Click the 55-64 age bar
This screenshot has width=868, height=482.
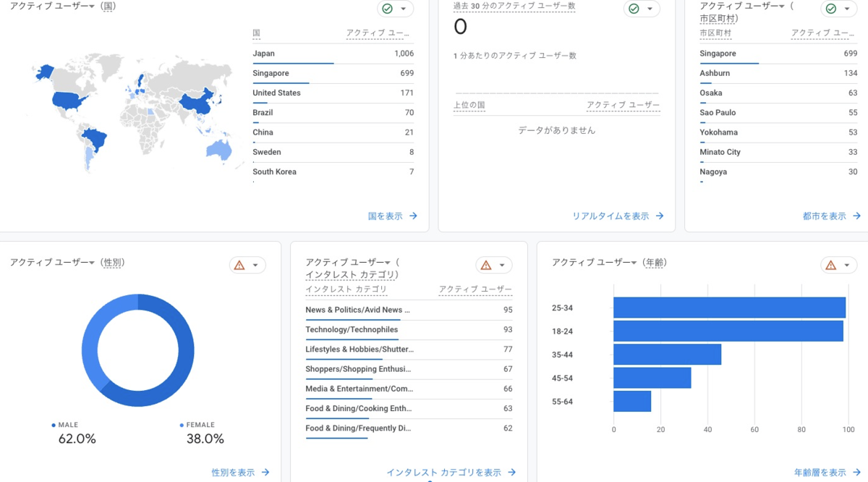tap(632, 401)
